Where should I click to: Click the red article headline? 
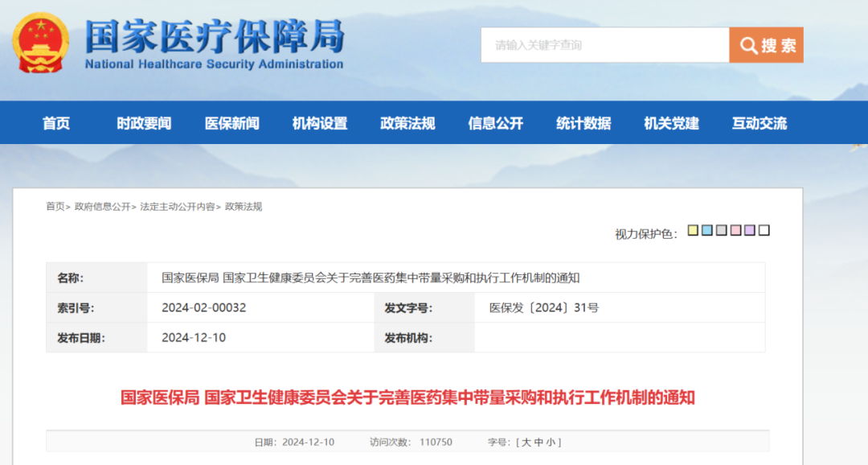tap(408, 397)
